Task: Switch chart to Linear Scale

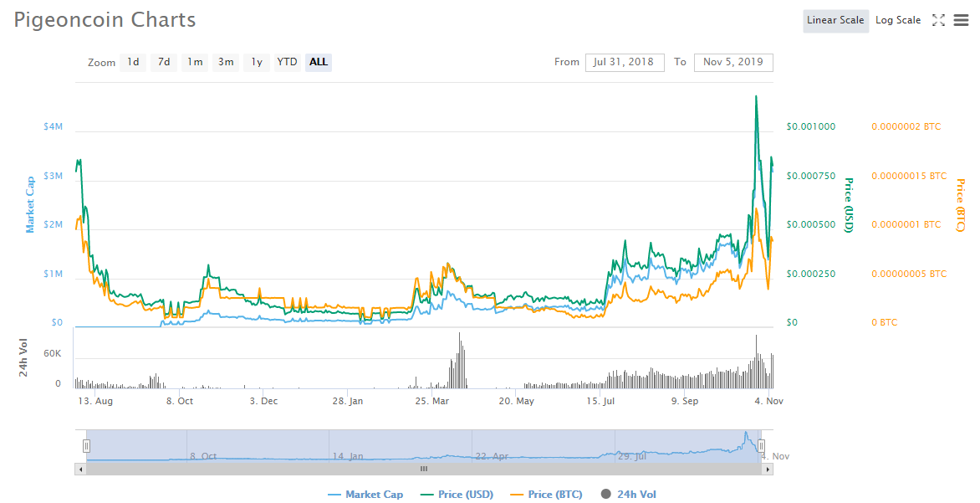Action: 835,21
